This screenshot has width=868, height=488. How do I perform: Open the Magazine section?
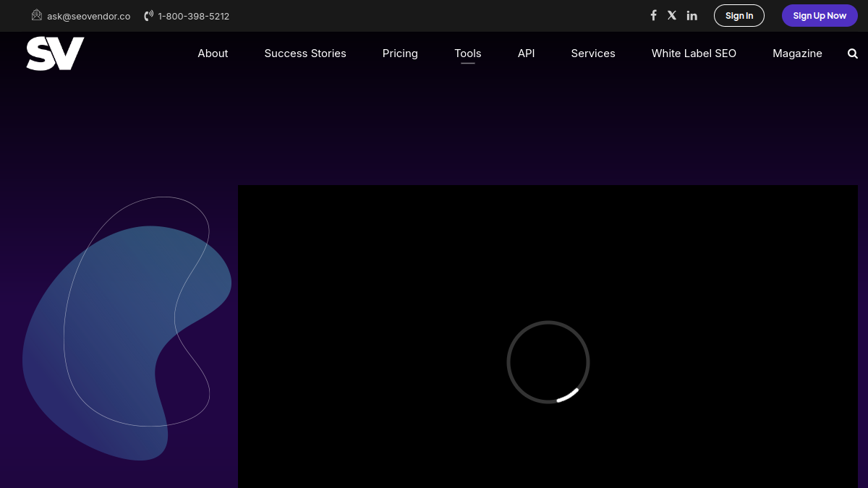[x=797, y=53]
